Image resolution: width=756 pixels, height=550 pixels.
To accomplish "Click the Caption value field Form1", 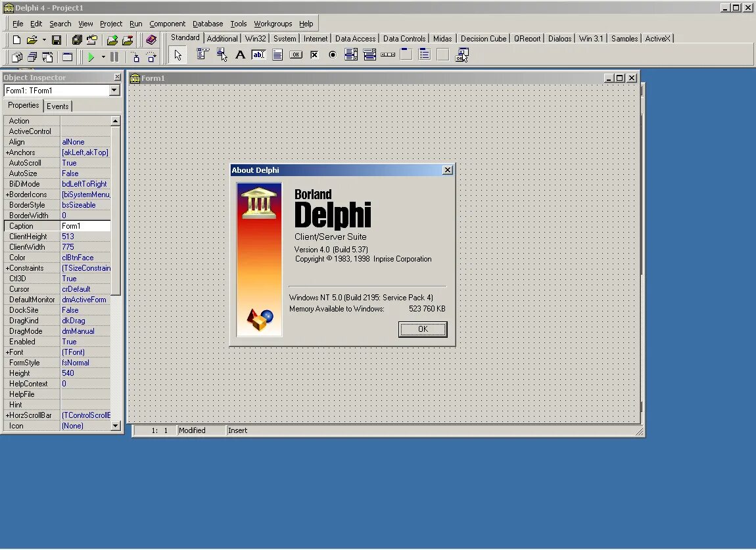I will 85,225.
